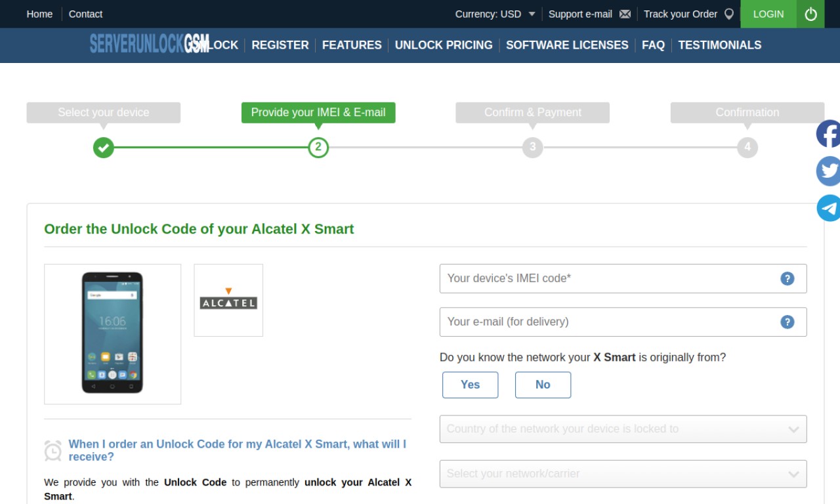This screenshot has width=840, height=504.
Task: Click the Support e-mail envelope icon
Action: [x=625, y=14]
